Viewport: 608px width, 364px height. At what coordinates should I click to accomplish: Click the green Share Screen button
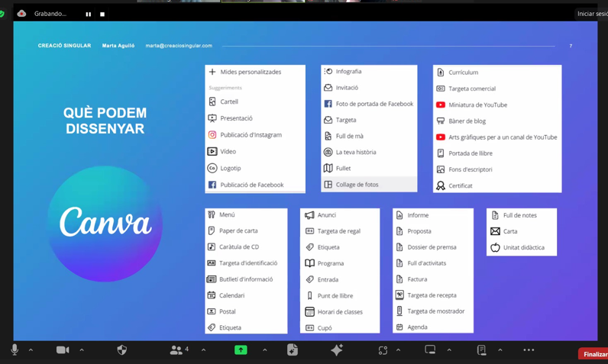pyautogui.click(x=241, y=350)
